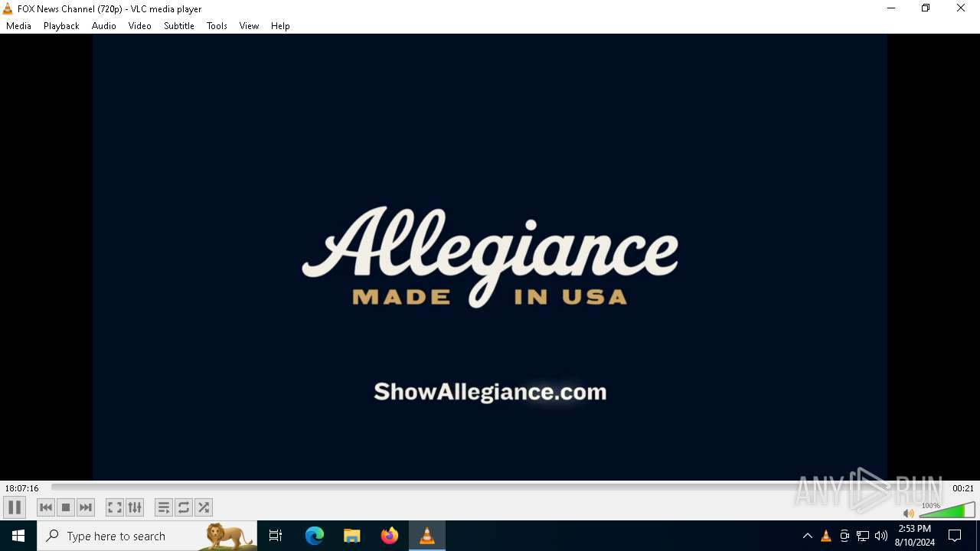This screenshot has width=980, height=551.
Task: Open the notification center
Action: (x=955, y=536)
